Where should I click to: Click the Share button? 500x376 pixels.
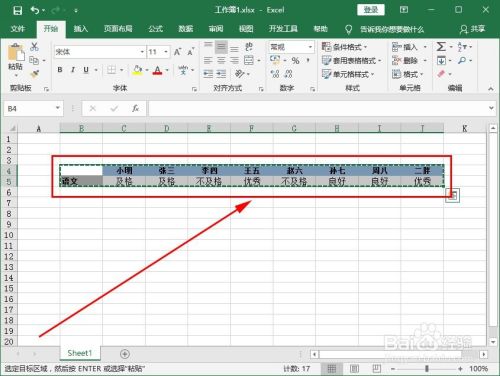472,29
